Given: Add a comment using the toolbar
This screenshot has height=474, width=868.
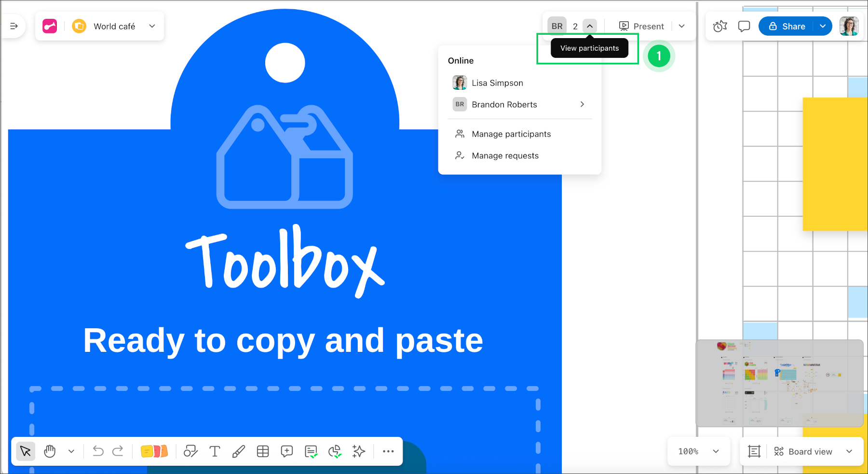Looking at the screenshot, I should (x=287, y=451).
